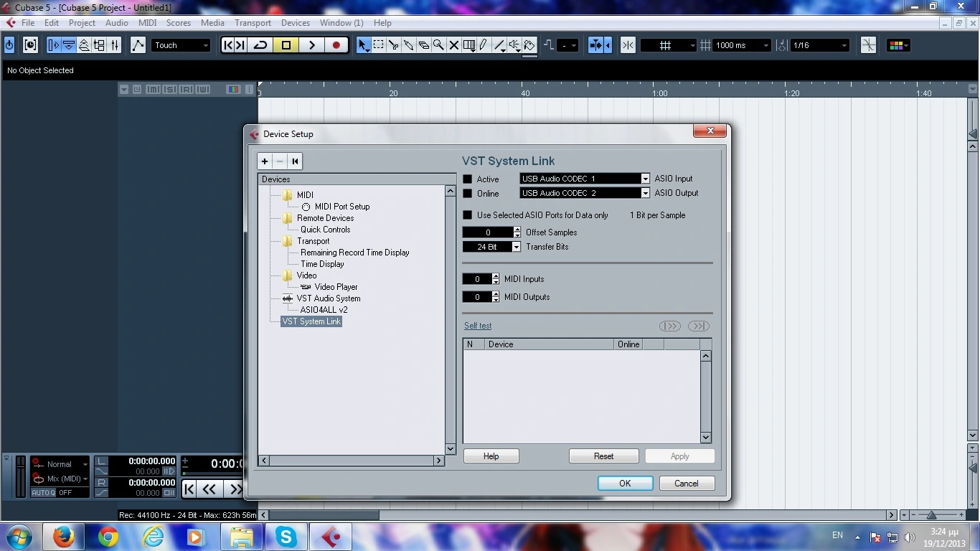Screen dimensions: 980x551
Task: Open the Devices menu
Action: pos(295,23)
